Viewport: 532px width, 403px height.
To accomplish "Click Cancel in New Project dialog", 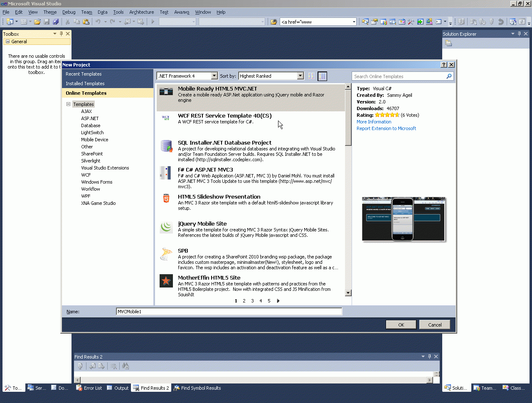I will click(x=435, y=325).
